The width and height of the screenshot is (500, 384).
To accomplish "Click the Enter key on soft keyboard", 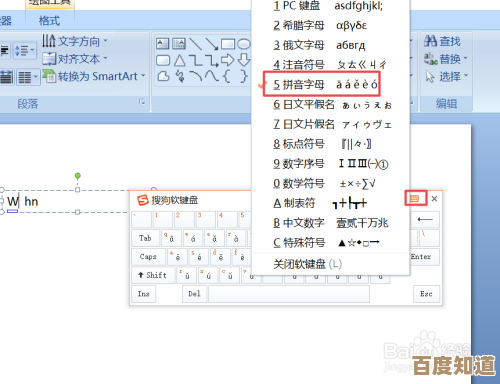I will coord(424,257).
